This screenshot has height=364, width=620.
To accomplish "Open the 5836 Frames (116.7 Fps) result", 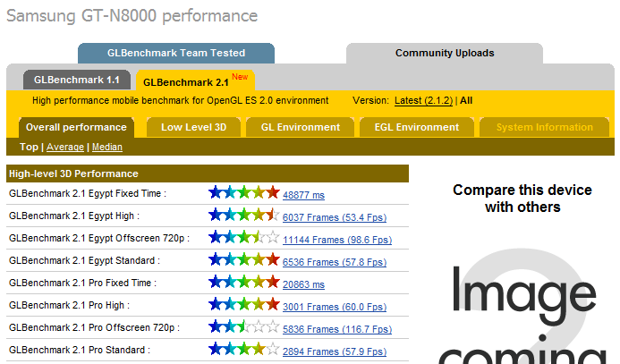I will [337, 329].
